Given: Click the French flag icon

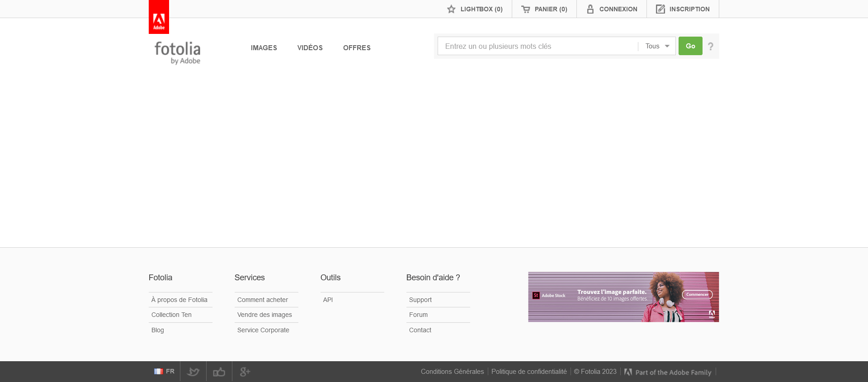Looking at the screenshot, I should tap(158, 371).
